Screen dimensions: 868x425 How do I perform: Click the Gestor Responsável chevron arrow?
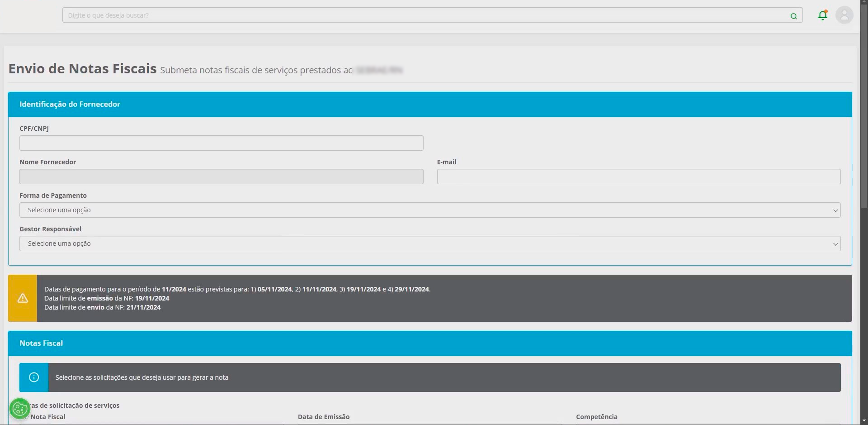tap(835, 244)
